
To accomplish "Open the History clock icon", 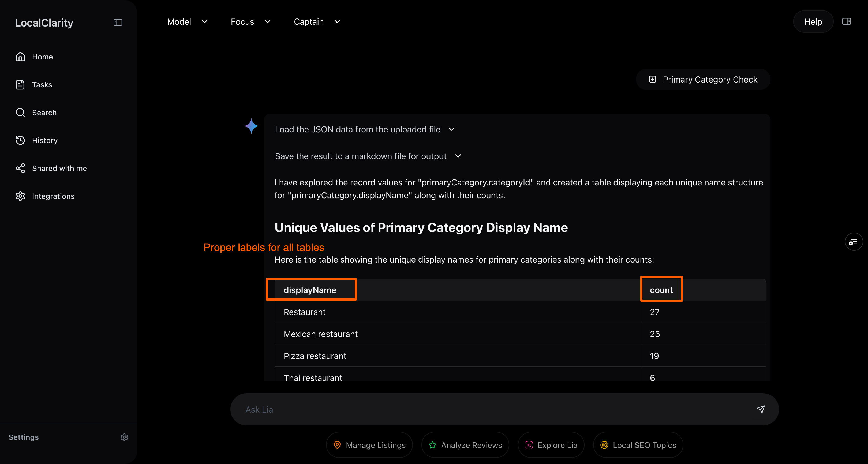I will (x=21, y=141).
